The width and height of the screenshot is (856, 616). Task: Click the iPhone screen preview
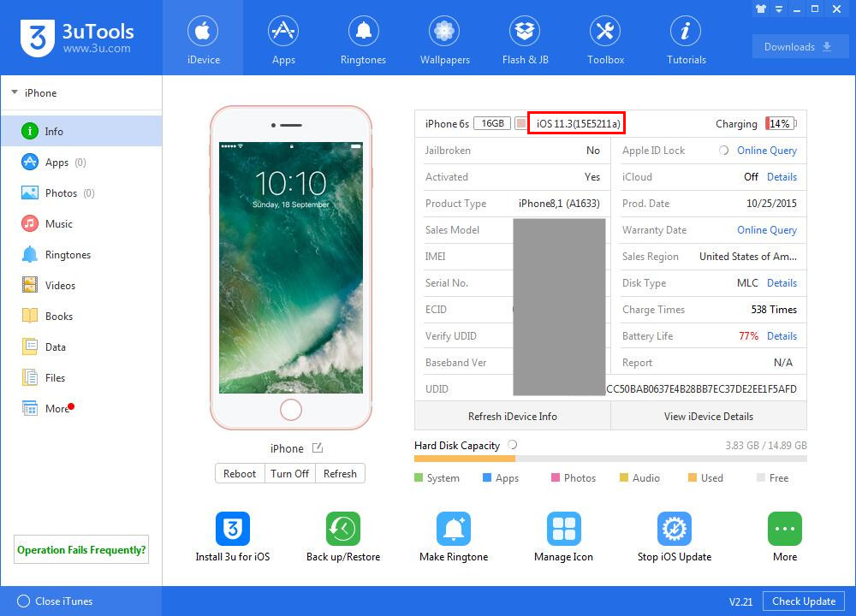pos(291,267)
